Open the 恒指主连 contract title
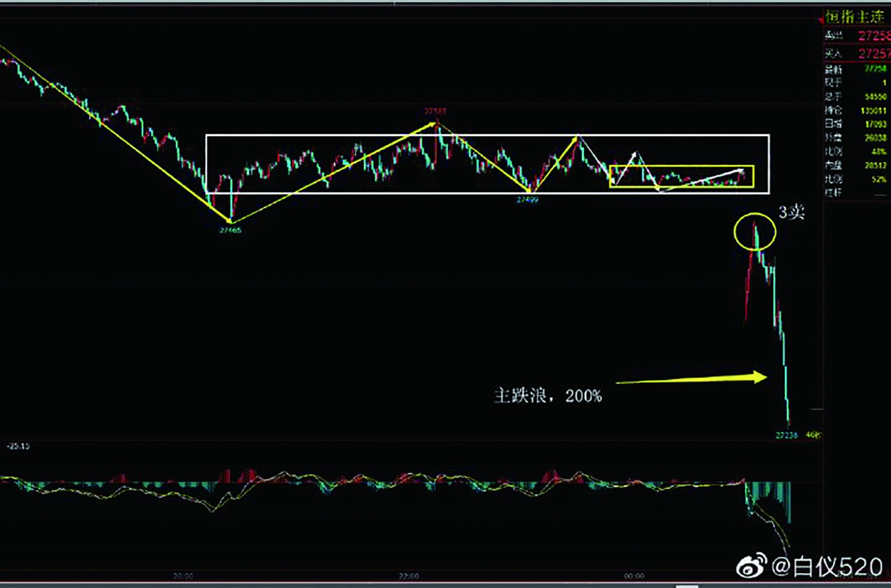891x588 pixels. click(x=855, y=17)
